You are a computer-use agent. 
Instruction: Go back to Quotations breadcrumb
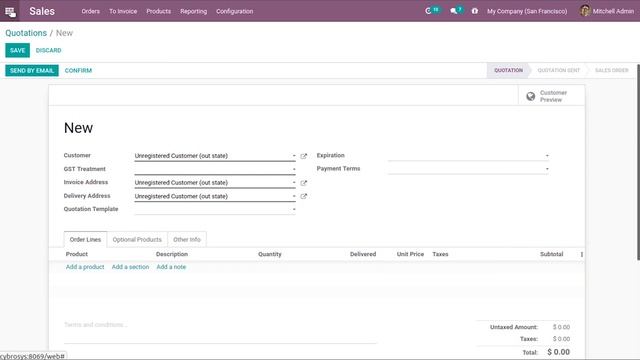[x=26, y=33]
